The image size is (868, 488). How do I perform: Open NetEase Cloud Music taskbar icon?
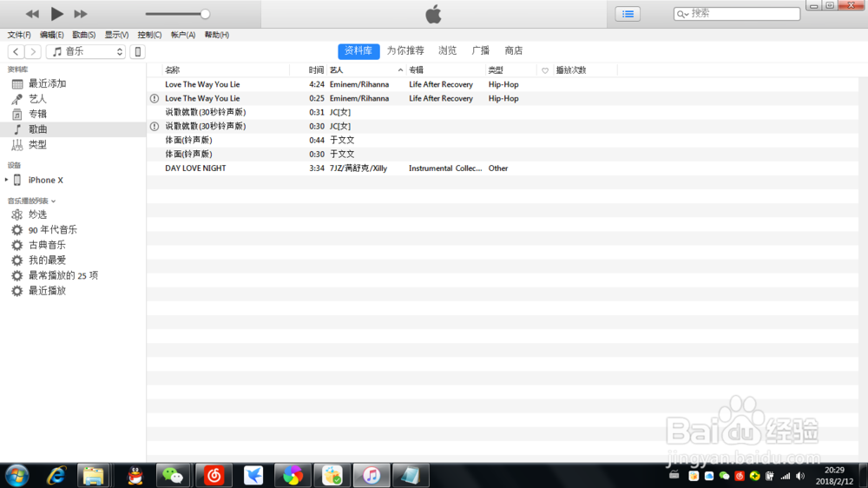214,476
